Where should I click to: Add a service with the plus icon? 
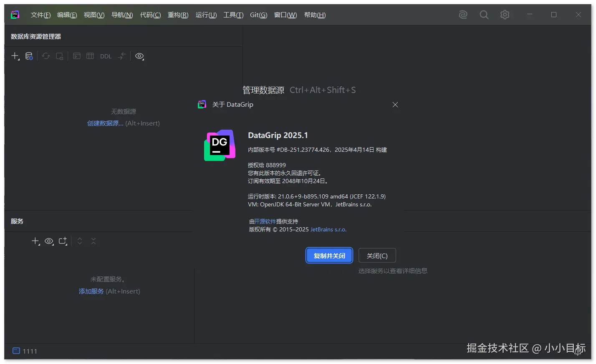36,241
